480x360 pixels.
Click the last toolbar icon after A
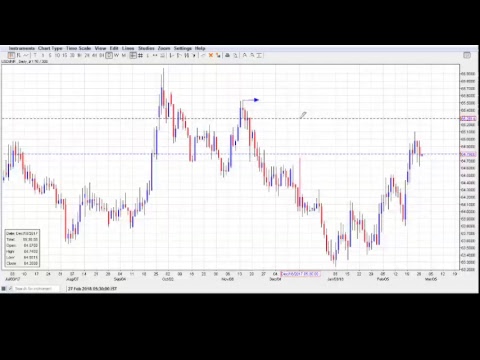[x=259, y=55]
